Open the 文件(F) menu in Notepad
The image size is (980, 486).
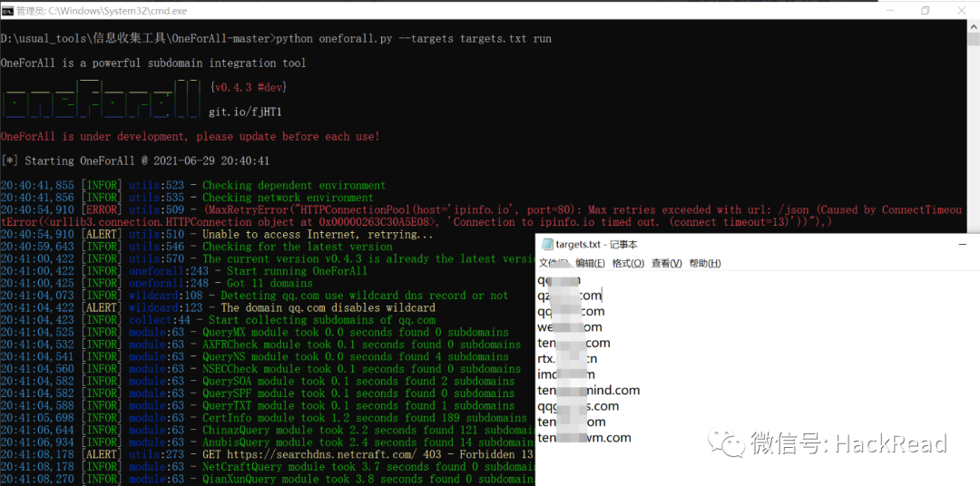tap(554, 264)
